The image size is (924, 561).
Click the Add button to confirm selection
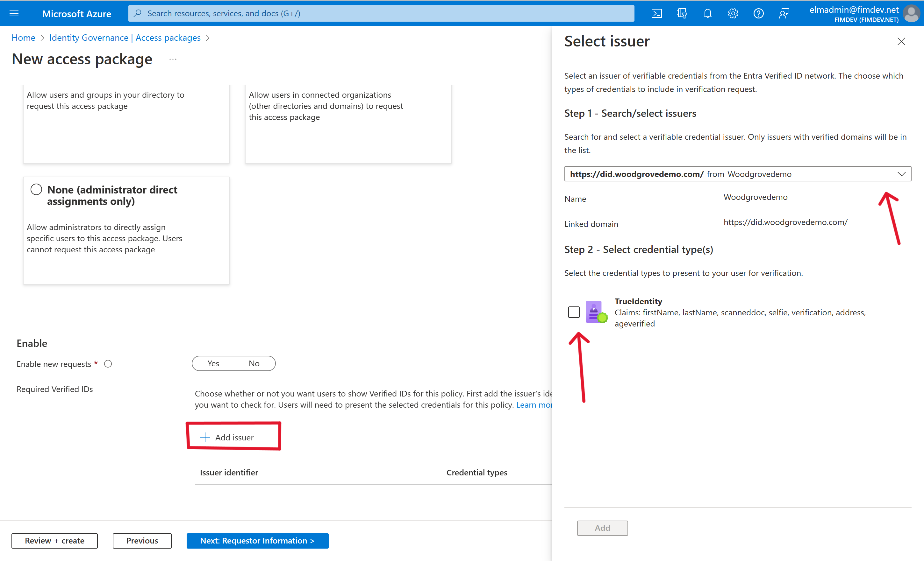point(602,527)
